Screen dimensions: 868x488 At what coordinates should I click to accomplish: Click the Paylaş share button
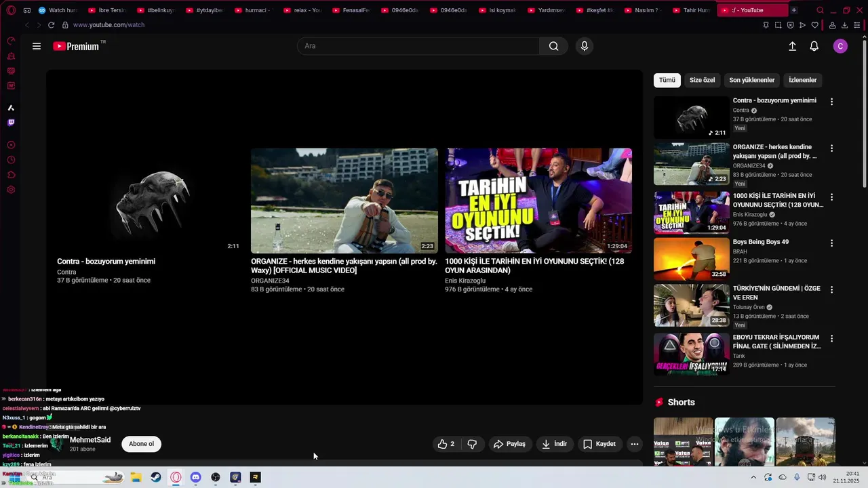click(x=509, y=444)
